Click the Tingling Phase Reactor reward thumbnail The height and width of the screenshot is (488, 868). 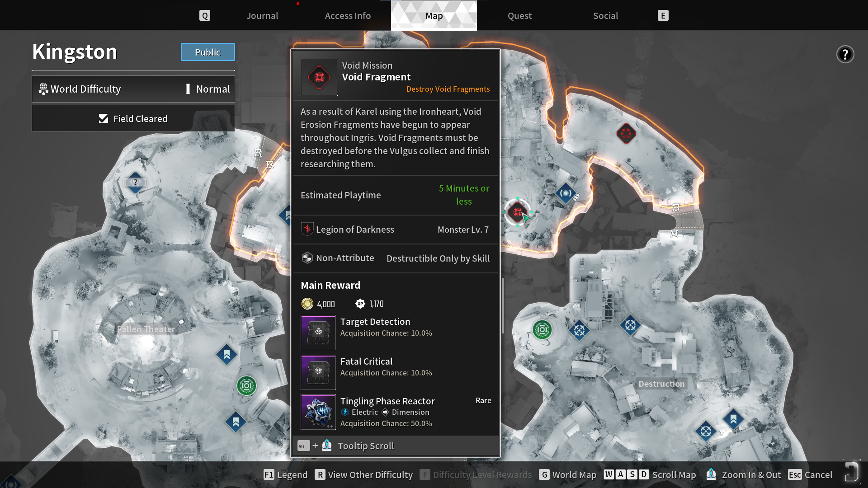[318, 412]
